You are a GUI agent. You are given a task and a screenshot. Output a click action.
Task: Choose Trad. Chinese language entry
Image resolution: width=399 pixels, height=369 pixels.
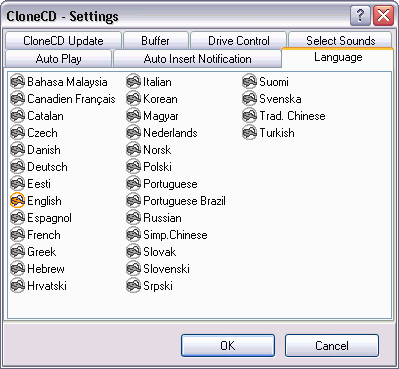coord(292,116)
